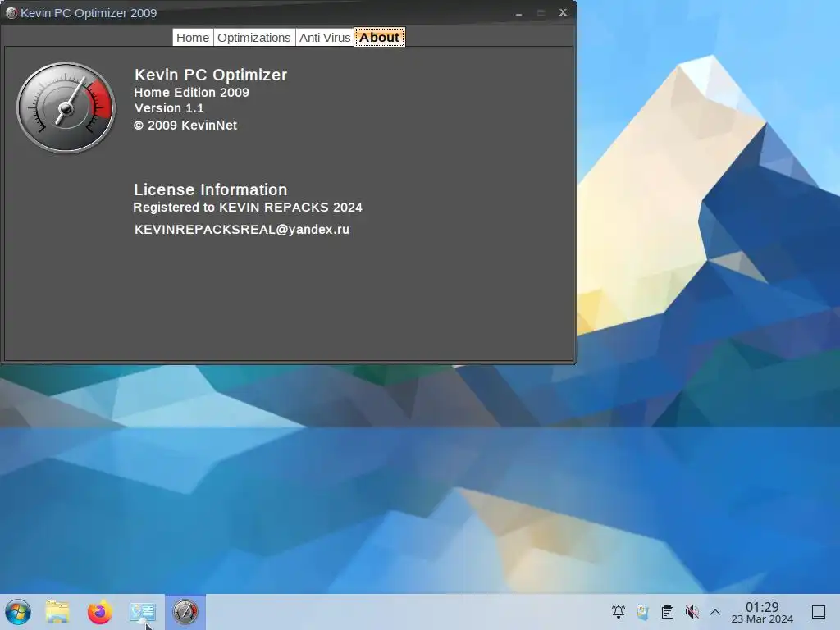Image resolution: width=840 pixels, height=630 pixels.
Task: Launch Firefox from the taskbar
Action: coord(99,612)
